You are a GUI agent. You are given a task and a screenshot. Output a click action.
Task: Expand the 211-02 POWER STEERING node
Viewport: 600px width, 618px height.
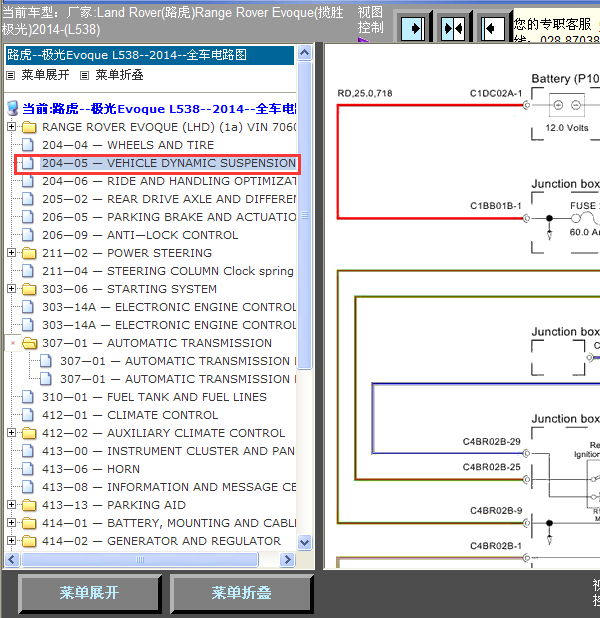coord(11,253)
